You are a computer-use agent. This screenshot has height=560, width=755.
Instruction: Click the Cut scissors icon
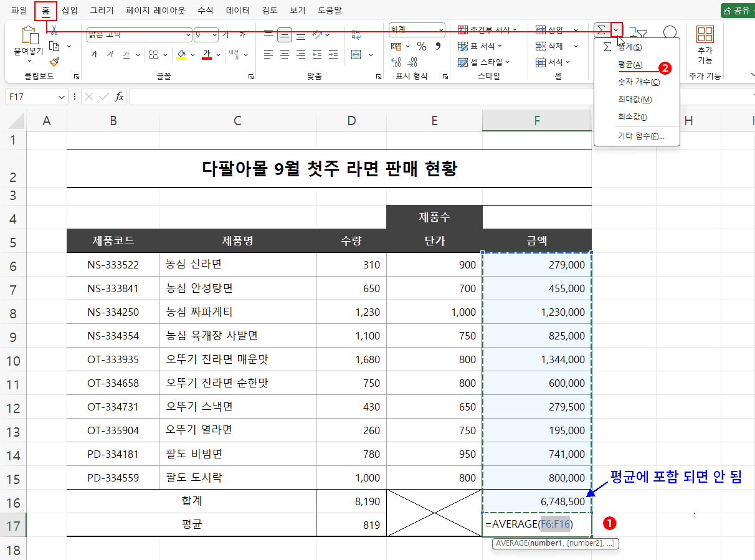tap(54, 30)
